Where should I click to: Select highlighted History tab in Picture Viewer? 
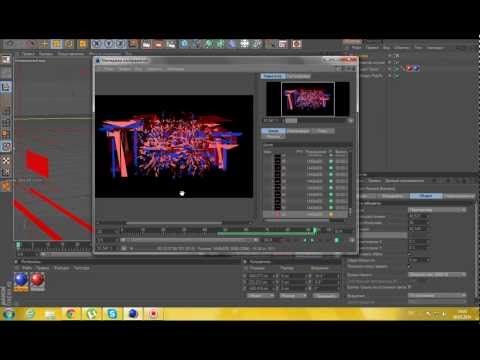tap(273, 131)
